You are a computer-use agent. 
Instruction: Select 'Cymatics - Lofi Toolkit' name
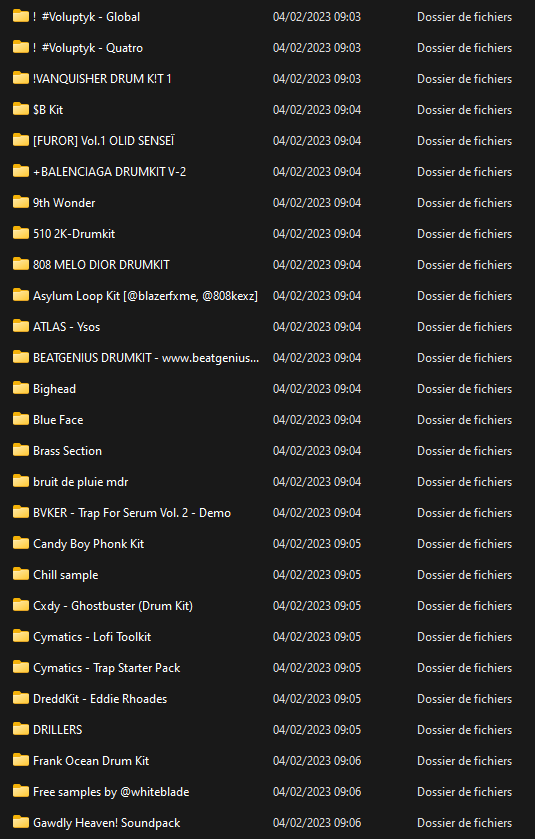(92, 637)
